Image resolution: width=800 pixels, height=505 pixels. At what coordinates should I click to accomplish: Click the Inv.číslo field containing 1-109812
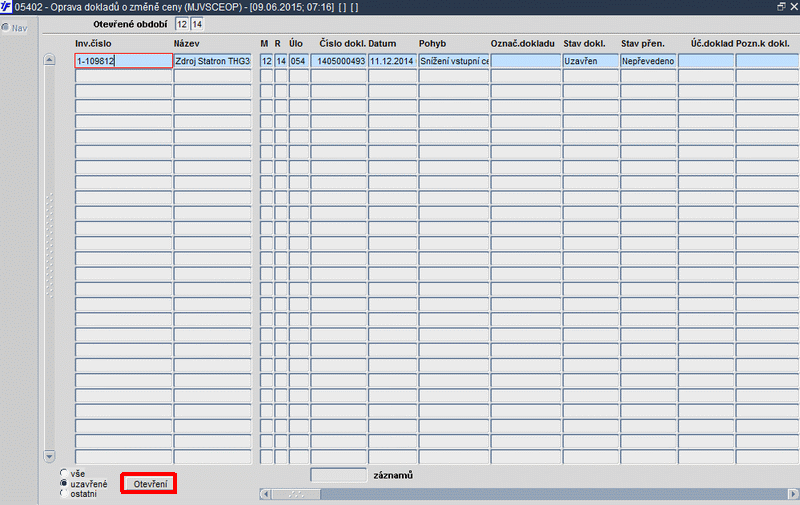pyautogui.click(x=123, y=61)
